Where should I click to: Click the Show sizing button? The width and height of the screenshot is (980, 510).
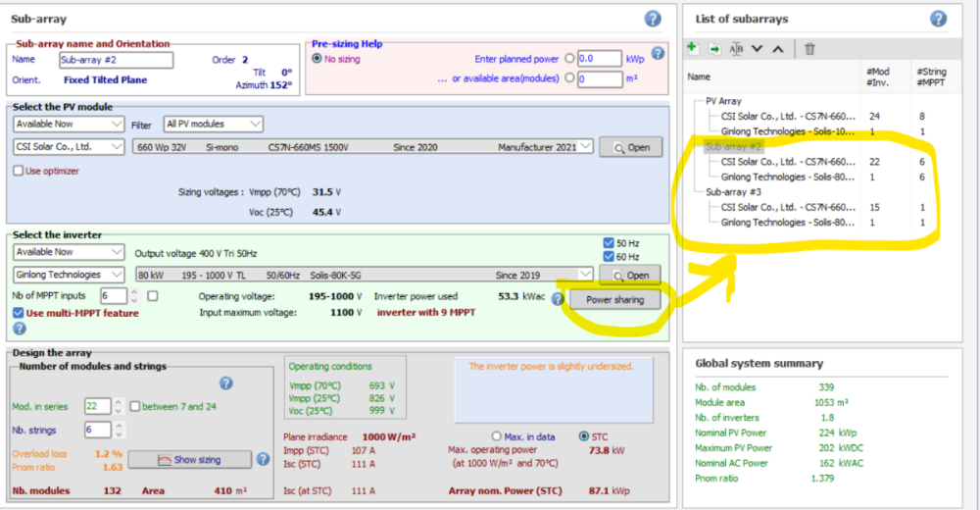point(190,459)
